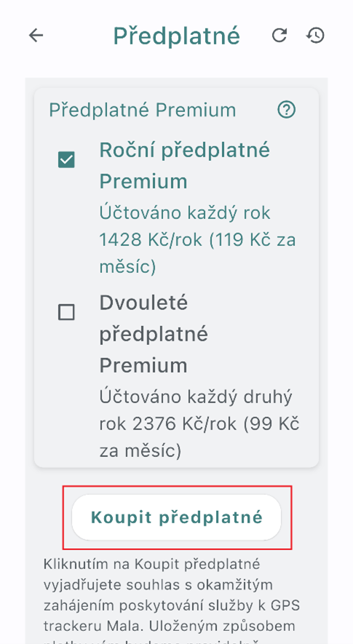Open help for Předplatné Premium
Image resolution: width=353 pixels, height=644 pixels.
287,110
